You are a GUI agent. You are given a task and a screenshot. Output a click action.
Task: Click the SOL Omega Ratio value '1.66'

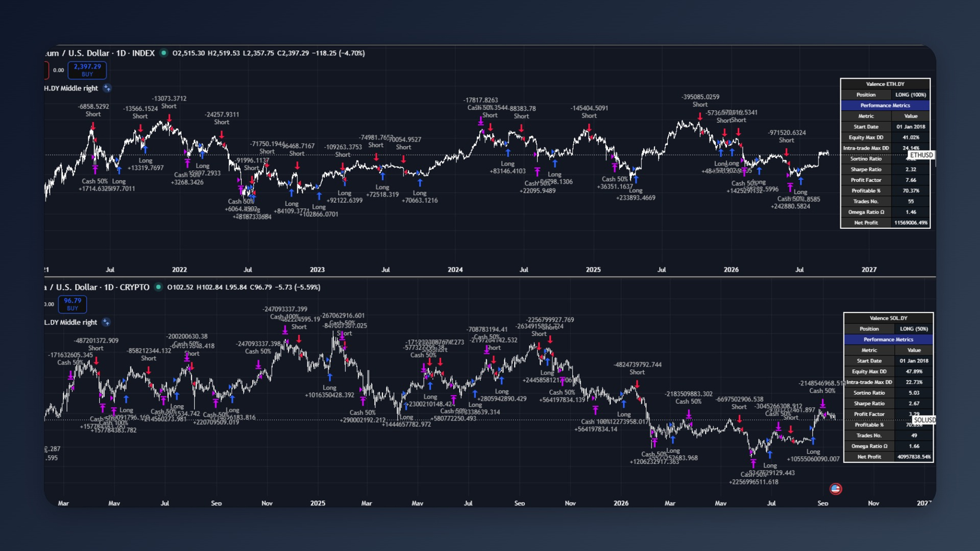pos(913,446)
